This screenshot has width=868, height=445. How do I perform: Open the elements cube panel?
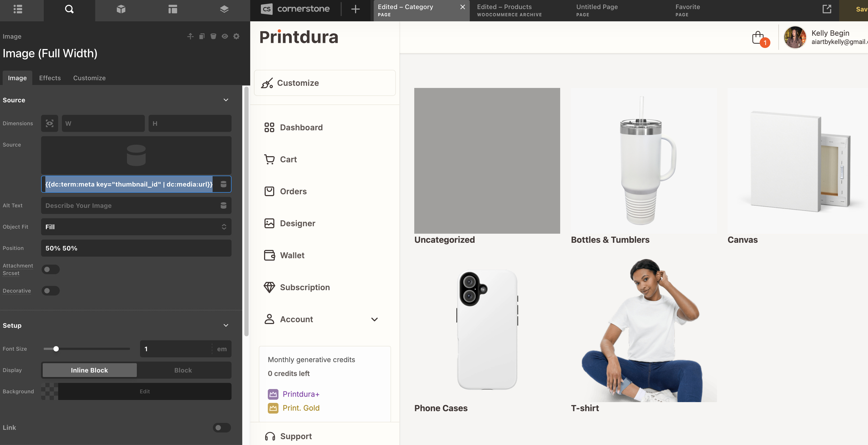(121, 9)
